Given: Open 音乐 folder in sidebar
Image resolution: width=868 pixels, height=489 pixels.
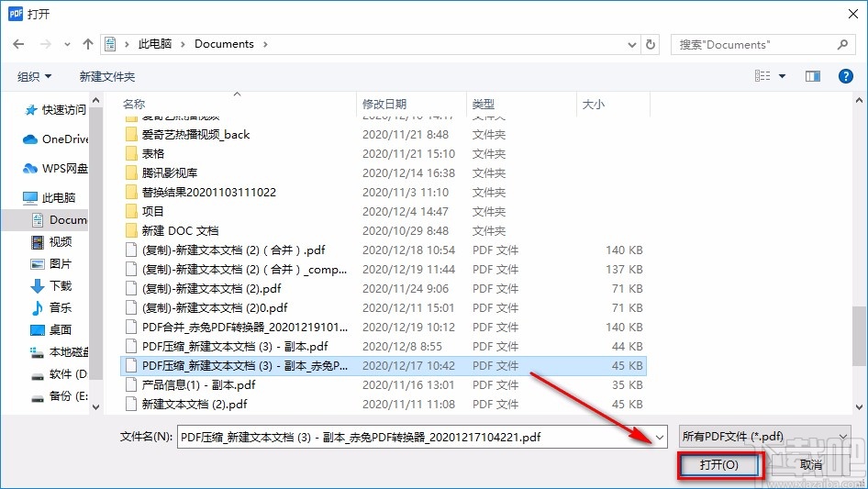Looking at the screenshot, I should click(x=51, y=308).
